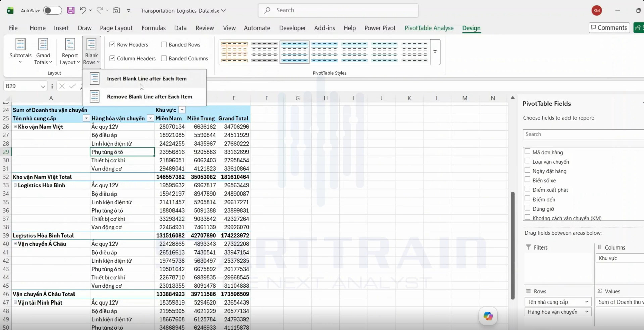Click the cancel X in formula bar
The height and width of the screenshot is (330, 644).
[x=62, y=86]
